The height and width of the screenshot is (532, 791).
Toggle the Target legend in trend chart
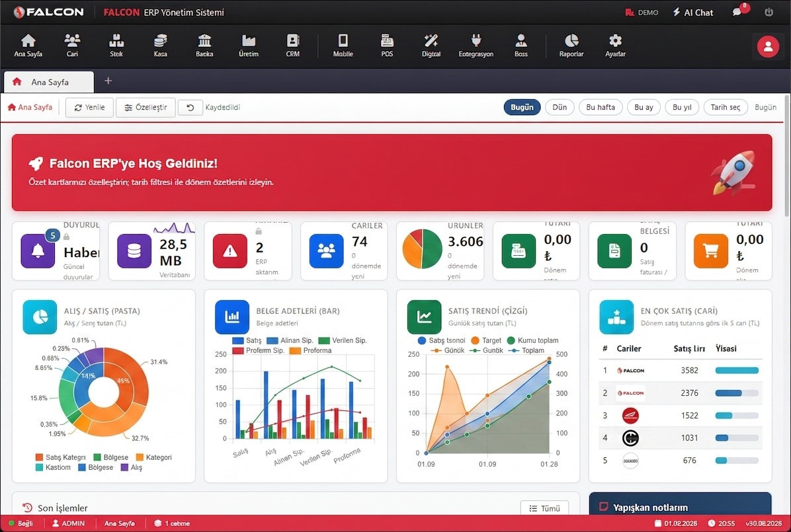(486, 340)
